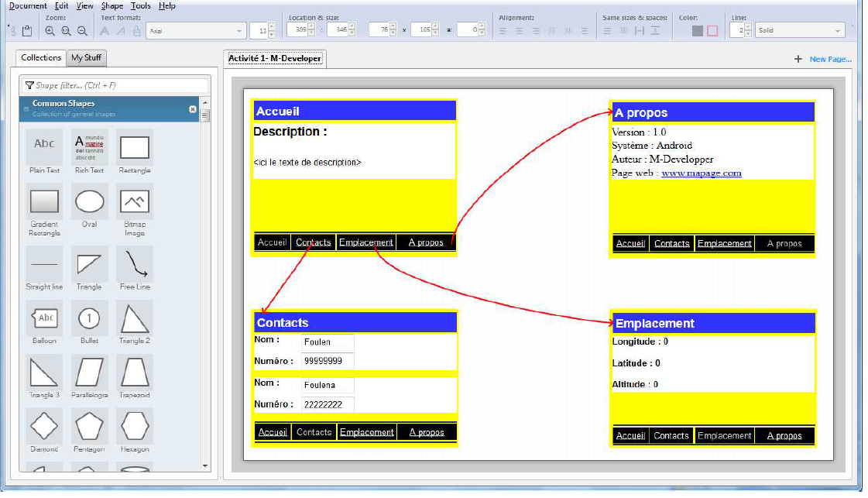
Task: Click align left icon under Alignment
Action: pos(503,31)
